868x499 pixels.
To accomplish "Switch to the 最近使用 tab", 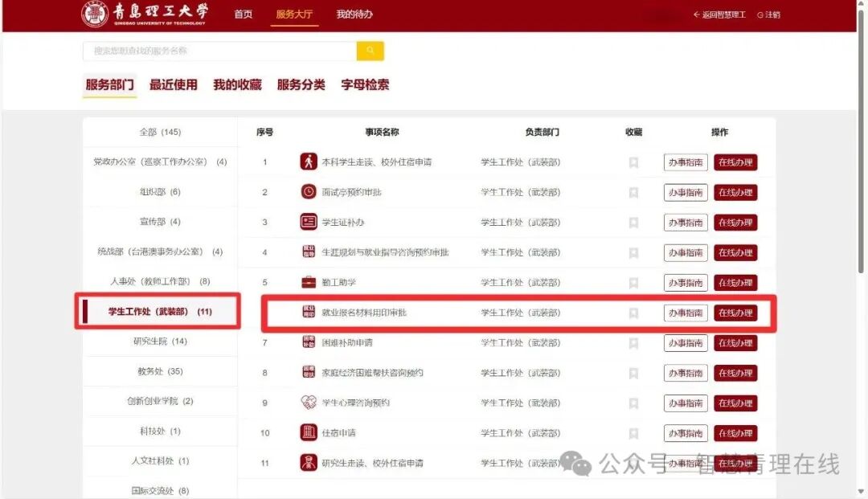I will click(x=174, y=84).
